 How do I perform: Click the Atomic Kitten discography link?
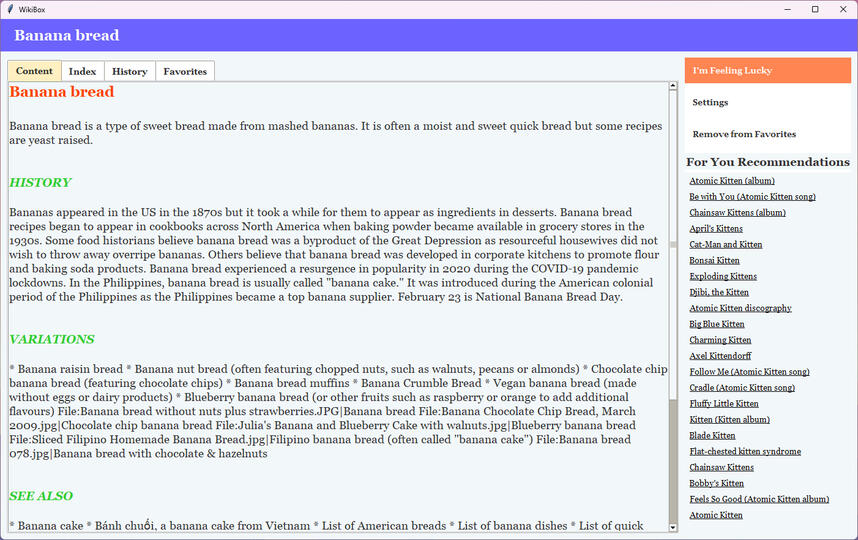740,308
